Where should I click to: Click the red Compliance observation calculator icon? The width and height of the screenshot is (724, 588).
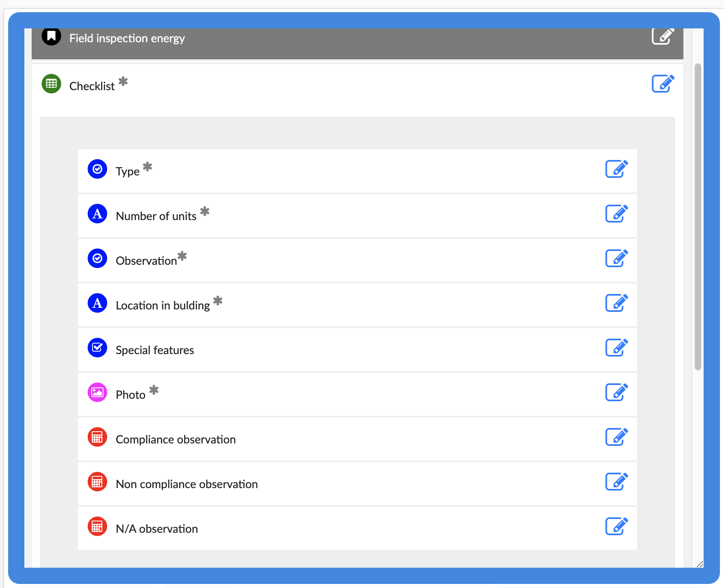click(98, 437)
